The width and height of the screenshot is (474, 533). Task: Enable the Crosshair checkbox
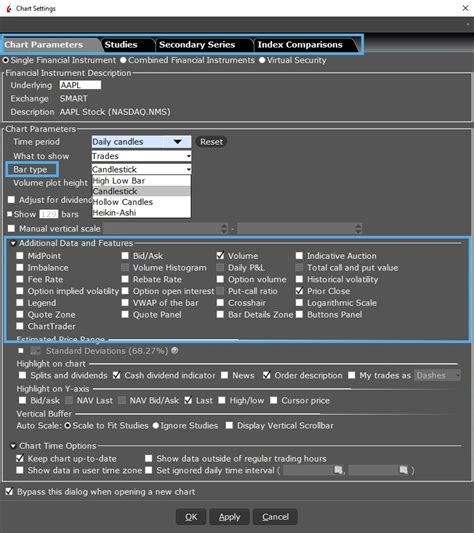point(220,303)
